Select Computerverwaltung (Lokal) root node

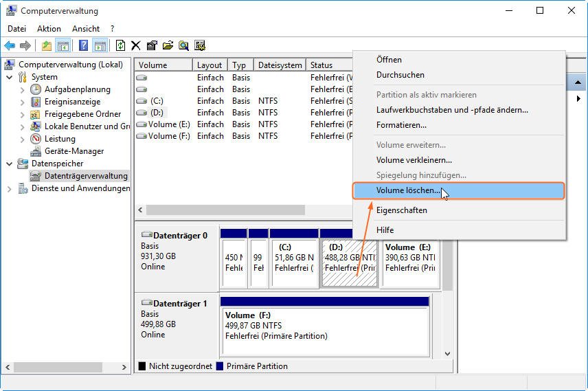[71, 65]
